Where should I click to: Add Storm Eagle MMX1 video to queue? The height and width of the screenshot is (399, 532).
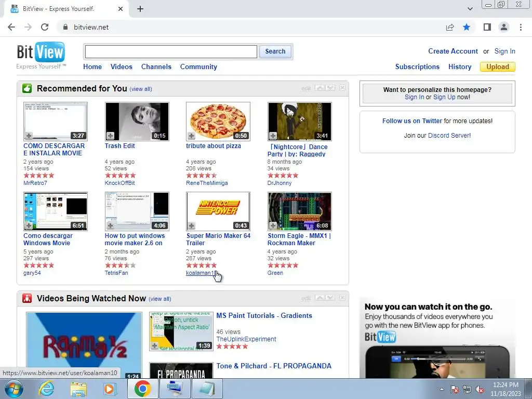[x=273, y=225]
